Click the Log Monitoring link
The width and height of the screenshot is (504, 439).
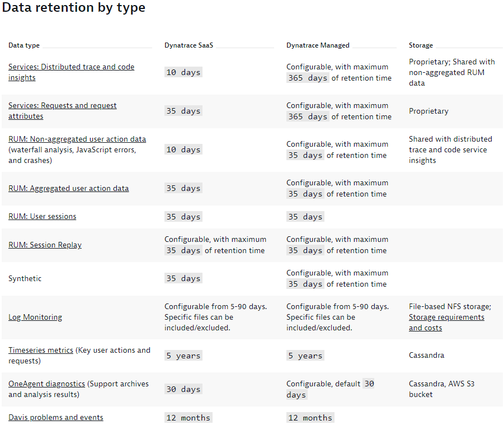click(x=35, y=317)
